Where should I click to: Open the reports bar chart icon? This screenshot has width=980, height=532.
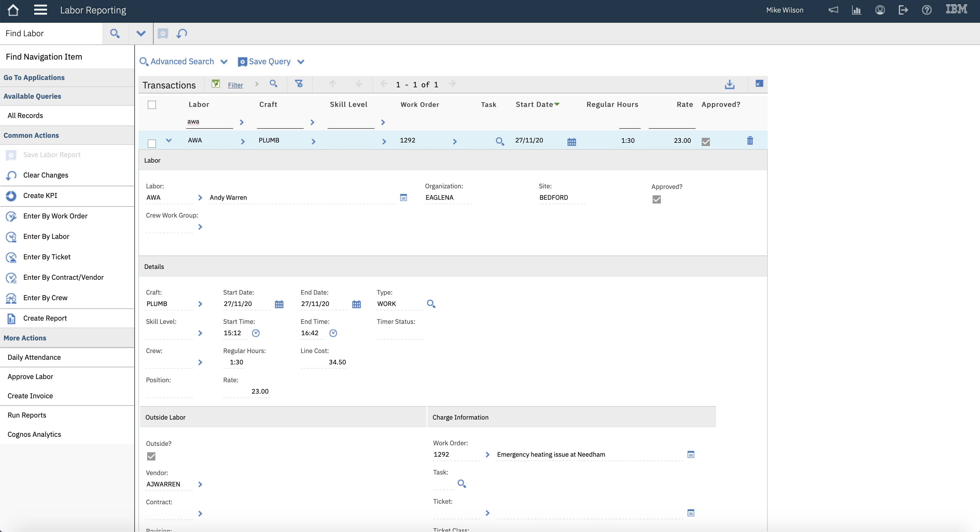856,10
